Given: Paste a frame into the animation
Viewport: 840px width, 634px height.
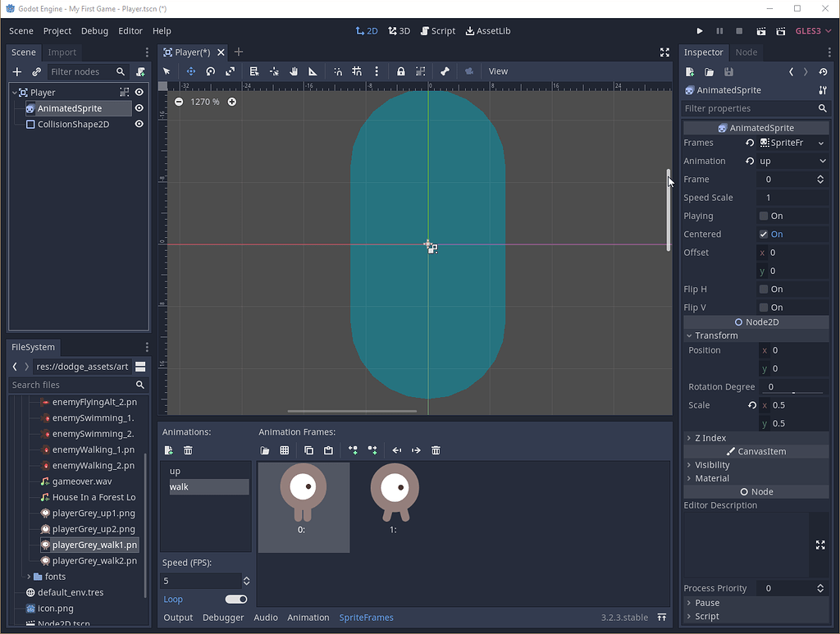Looking at the screenshot, I should pyautogui.click(x=327, y=449).
